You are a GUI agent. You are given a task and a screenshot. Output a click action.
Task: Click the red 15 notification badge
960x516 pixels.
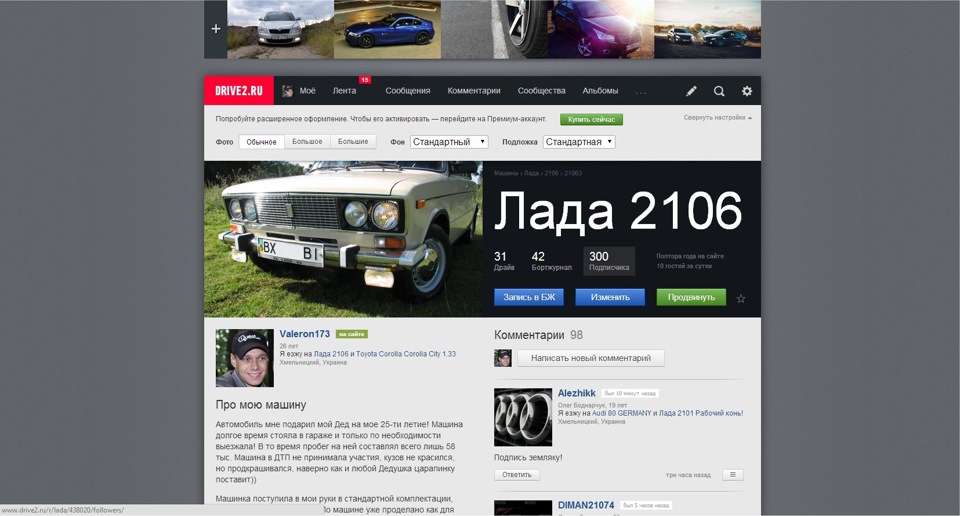(x=365, y=80)
